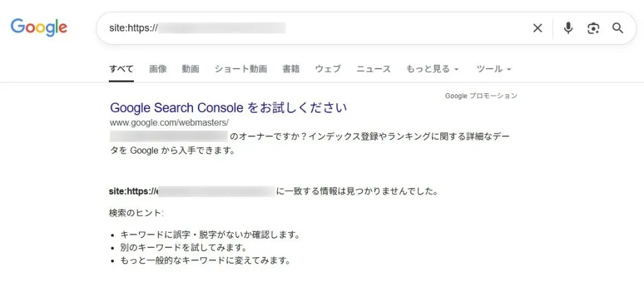Screen dimensions: 644x282
Task: Switch to the ウェブ tab
Action: (x=328, y=69)
